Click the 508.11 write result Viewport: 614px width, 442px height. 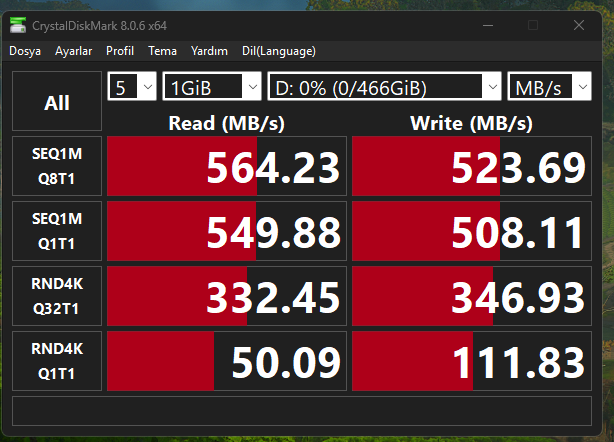point(472,231)
